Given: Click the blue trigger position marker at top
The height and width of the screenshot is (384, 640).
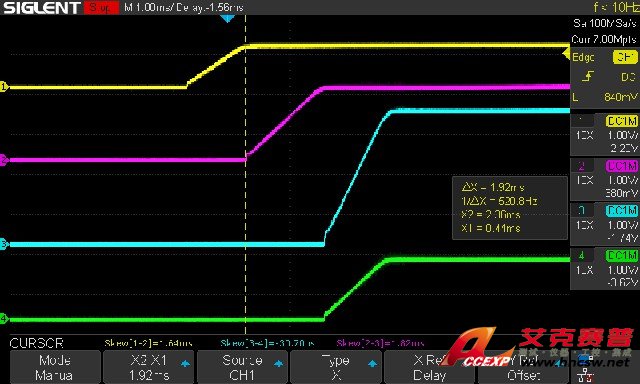Looking at the screenshot, I should [x=227, y=19].
